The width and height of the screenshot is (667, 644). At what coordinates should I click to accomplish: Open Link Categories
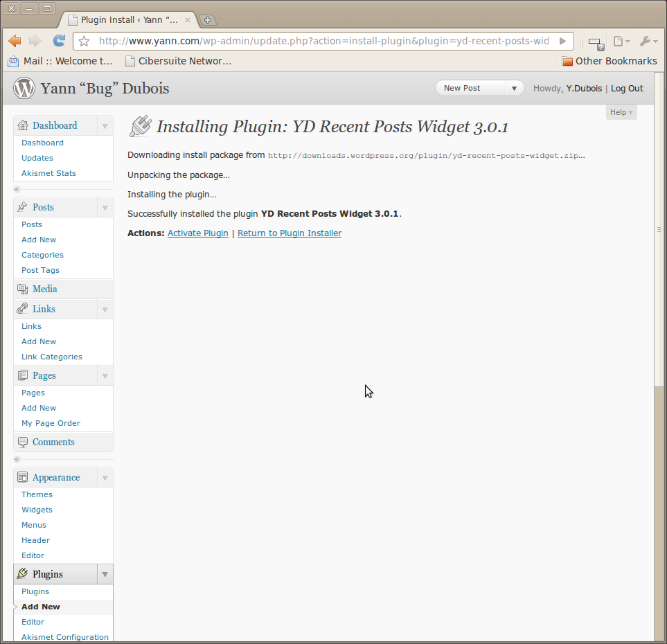click(52, 357)
